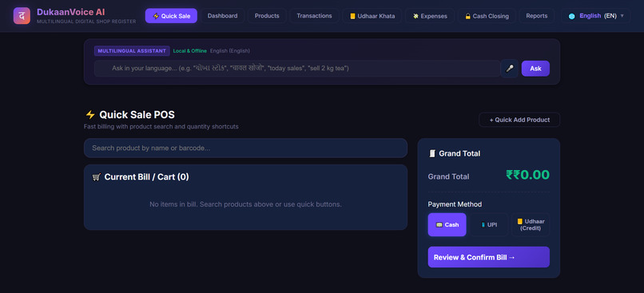View the Reports tab

537,16
